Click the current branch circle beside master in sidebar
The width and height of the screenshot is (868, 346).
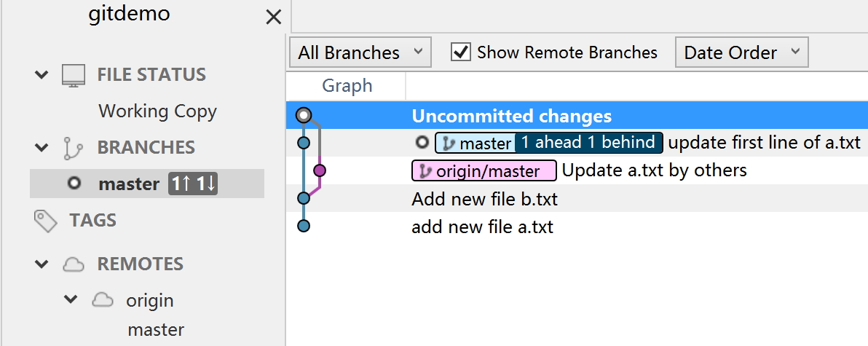tap(74, 184)
